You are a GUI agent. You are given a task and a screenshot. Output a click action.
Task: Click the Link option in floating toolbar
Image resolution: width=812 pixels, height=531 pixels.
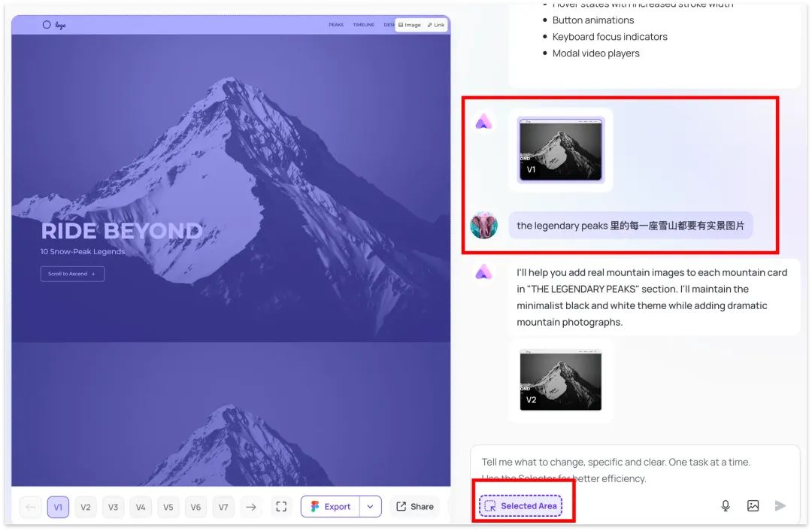(436, 25)
